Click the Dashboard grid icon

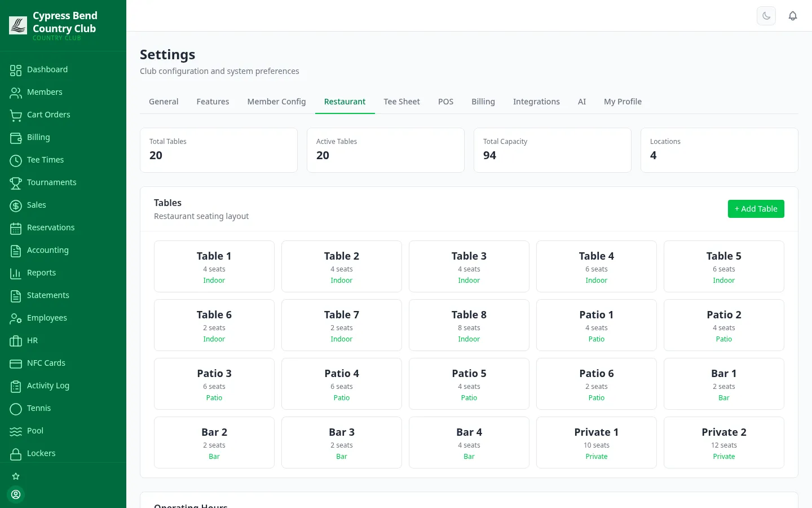(16, 70)
